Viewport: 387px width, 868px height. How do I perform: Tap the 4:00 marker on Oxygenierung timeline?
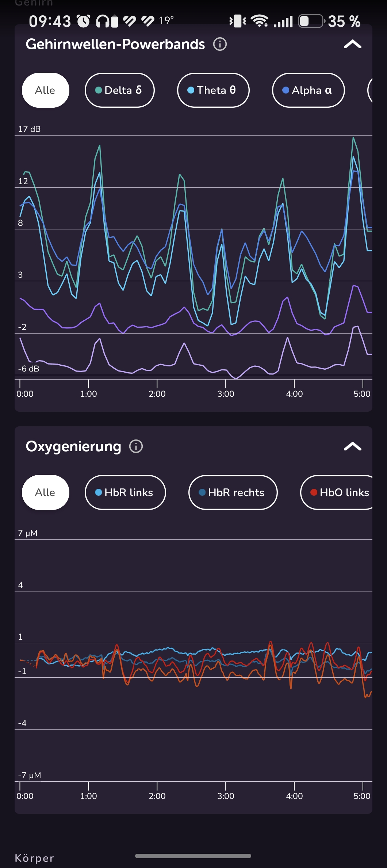pyautogui.click(x=294, y=796)
